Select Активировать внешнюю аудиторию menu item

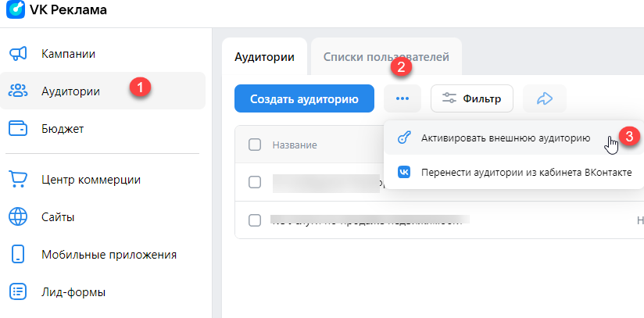(513, 138)
